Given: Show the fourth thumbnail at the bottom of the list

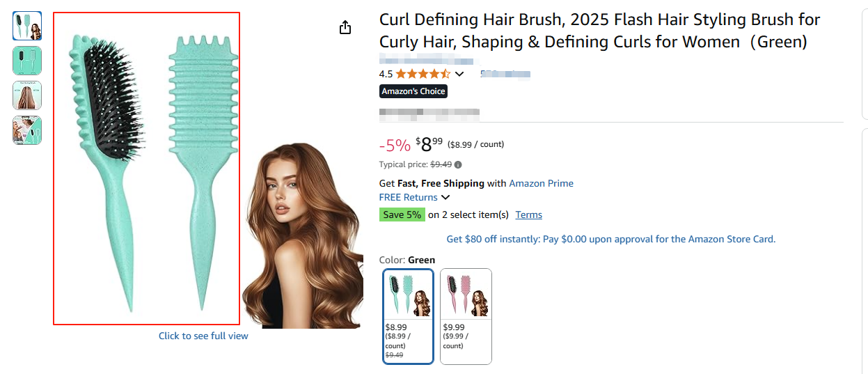Looking at the screenshot, I should [x=27, y=130].
